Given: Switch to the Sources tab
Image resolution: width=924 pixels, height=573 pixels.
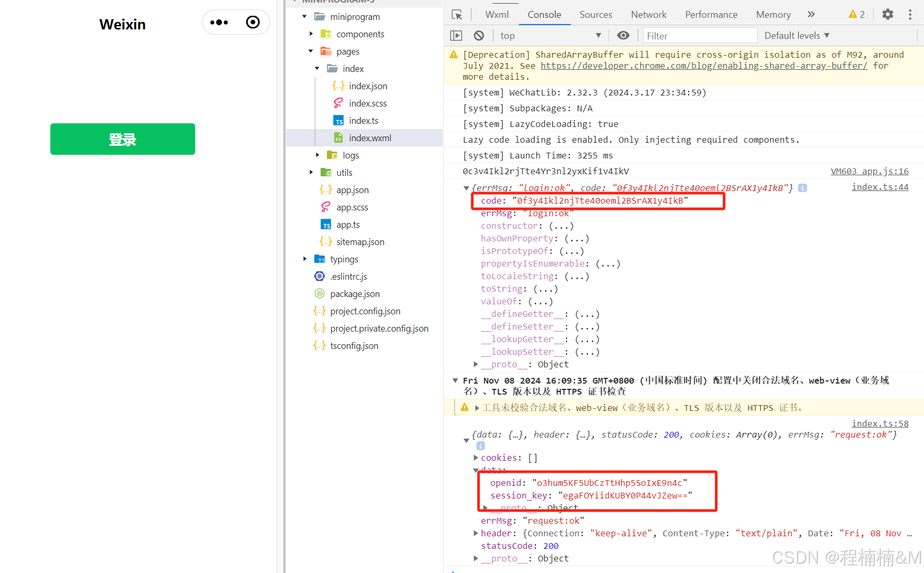Looking at the screenshot, I should coord(596,14).
